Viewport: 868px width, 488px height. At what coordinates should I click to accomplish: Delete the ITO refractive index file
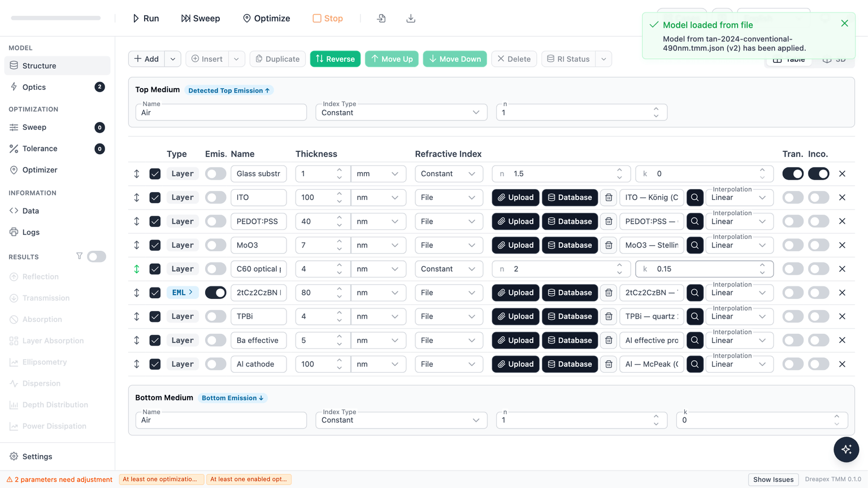[609, 198]
